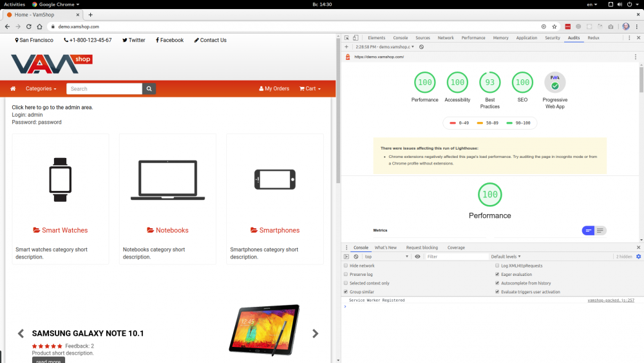
Task: Open the 'en' keyboard language menu
Action: coord(592,4)
